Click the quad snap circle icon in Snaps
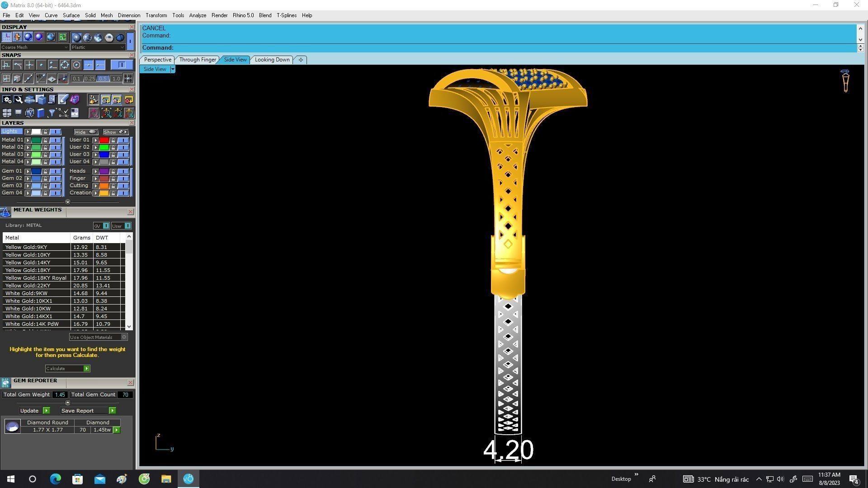This screenshot has height=488, width=868. [65, 66]
